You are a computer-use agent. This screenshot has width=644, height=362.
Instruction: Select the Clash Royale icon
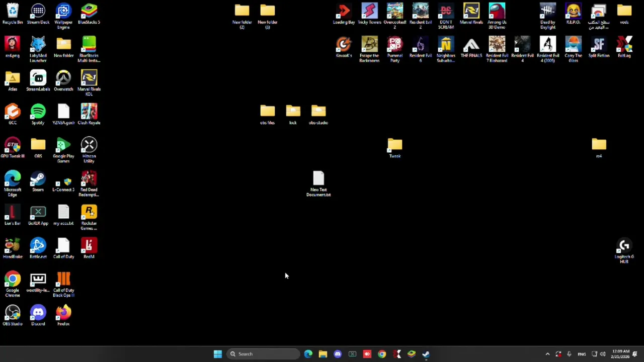pyautogui.click(x=89, y=114)
